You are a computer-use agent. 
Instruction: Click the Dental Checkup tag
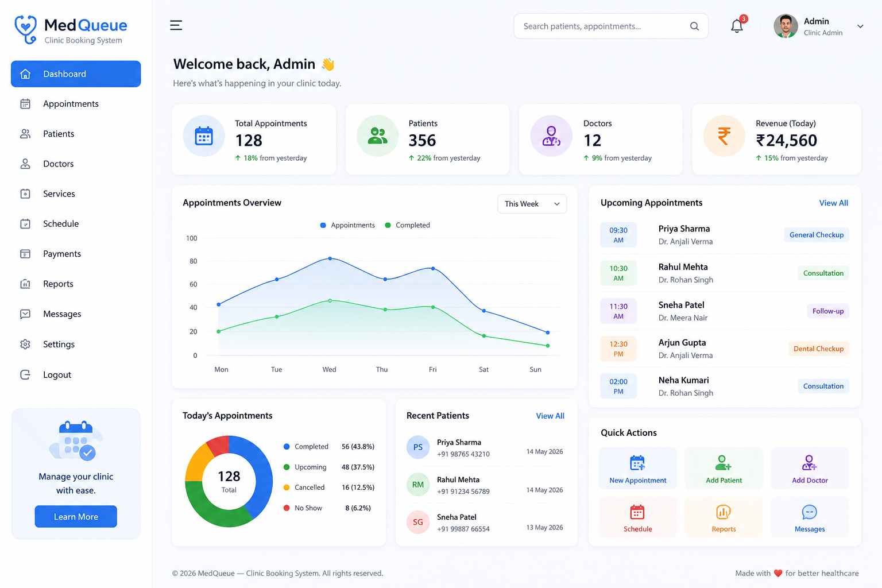[x=818, y=349]
